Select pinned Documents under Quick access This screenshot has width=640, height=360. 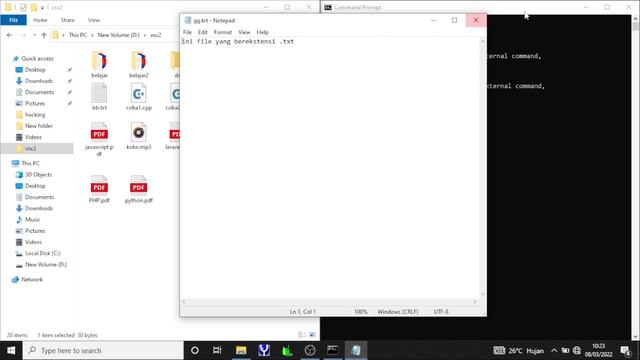[39, 92]
